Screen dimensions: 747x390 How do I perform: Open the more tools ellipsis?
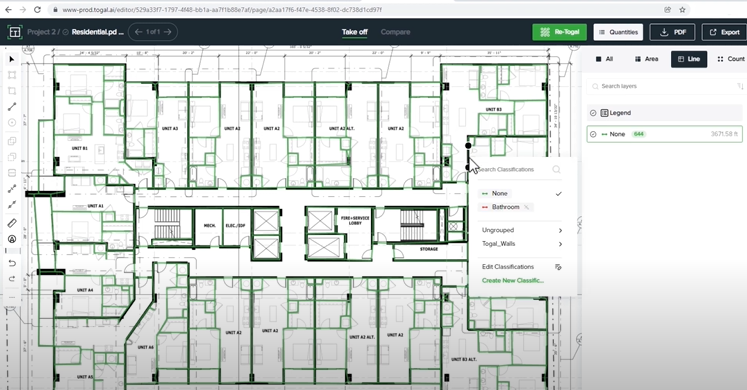click(x=12, y=297)
